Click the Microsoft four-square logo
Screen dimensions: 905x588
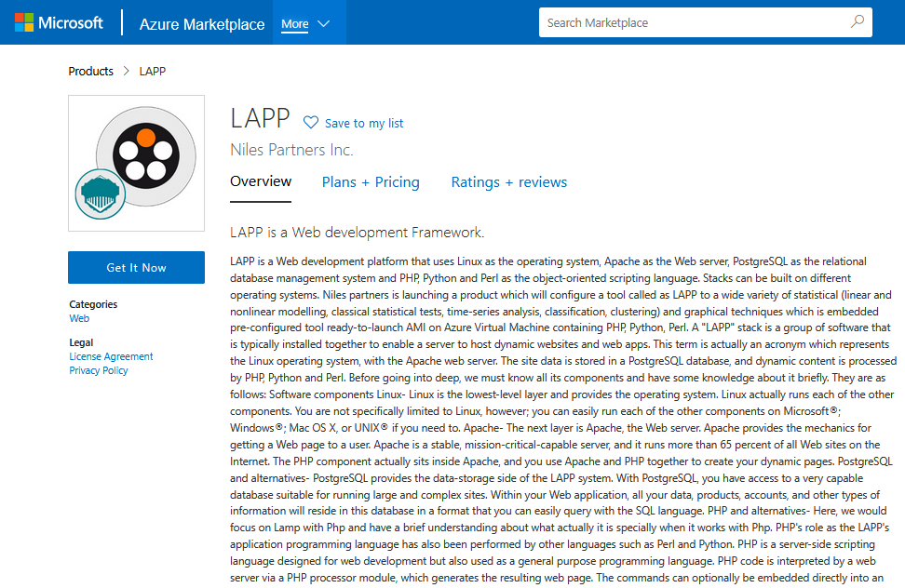[x=23, y=23]
